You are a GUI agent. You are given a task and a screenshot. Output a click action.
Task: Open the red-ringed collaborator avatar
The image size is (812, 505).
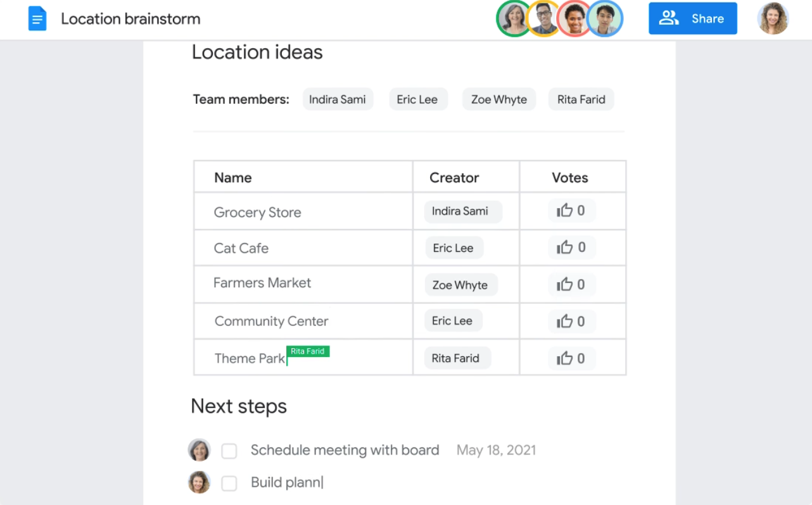pos(574,19)
